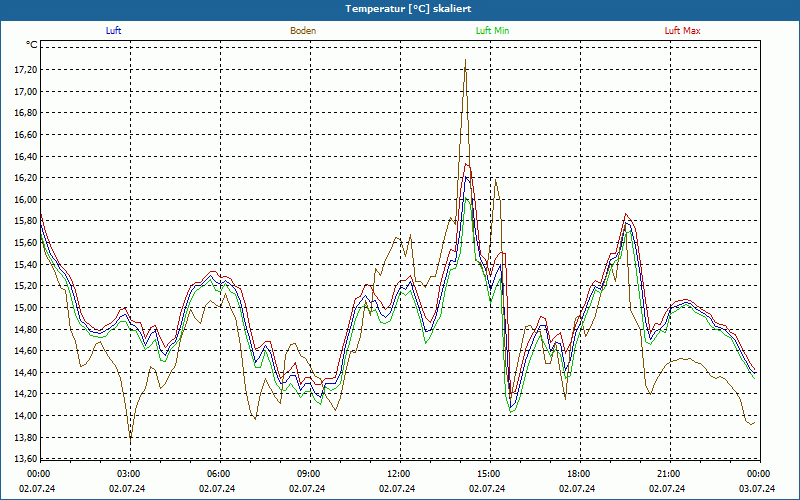Image resolution: width=800 pixels, height=500 pixels.
Task: Click the 15,80 y-axis value
Action: point(26,221)
